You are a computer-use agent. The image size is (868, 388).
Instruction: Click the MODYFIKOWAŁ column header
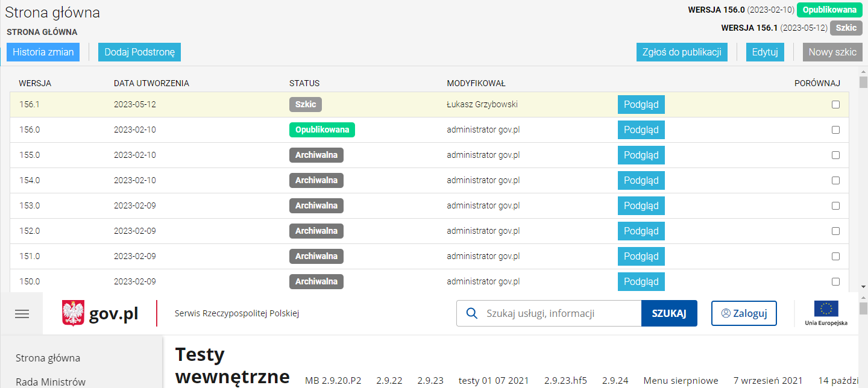point(476,83)
